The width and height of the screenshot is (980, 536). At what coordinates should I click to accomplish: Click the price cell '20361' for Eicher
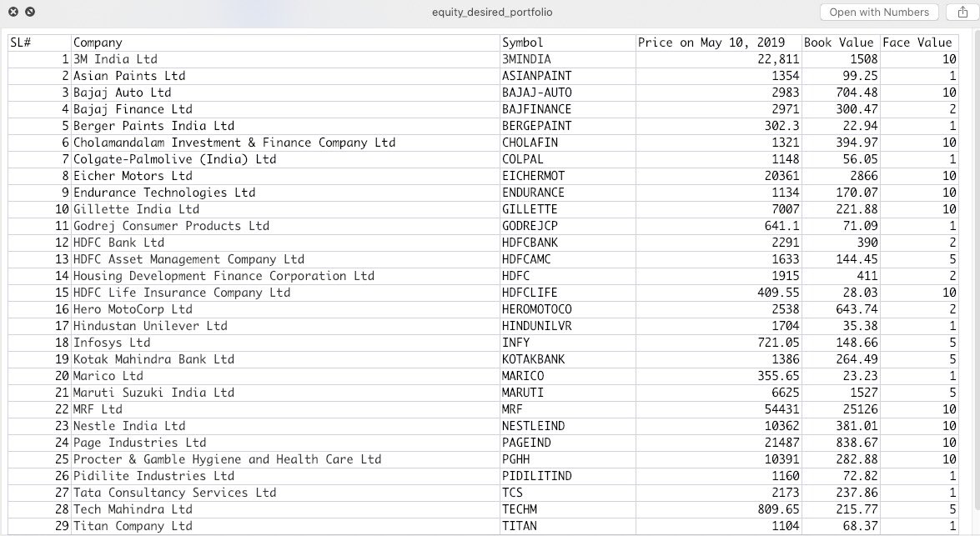(718, 176)
